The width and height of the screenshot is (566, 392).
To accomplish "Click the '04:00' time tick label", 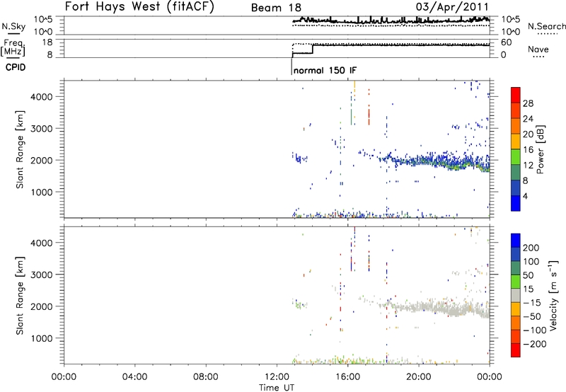I will point(134,377).
